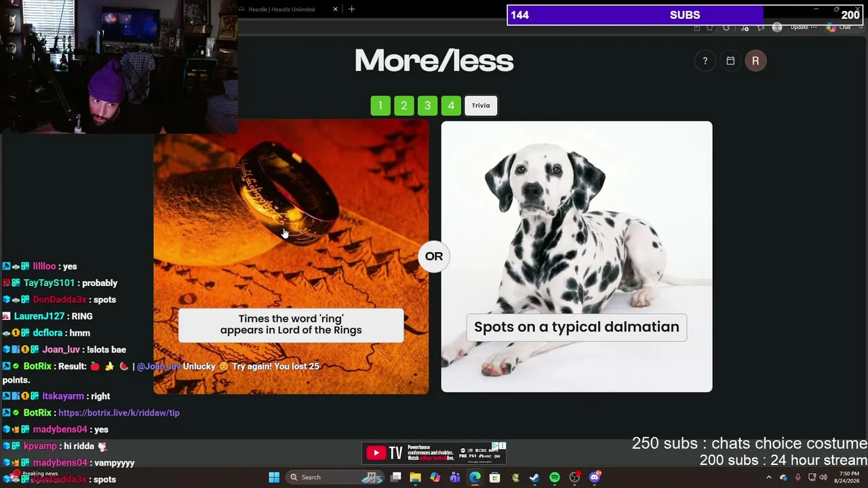Open Task View on the taskbar
Image resolution: width=868 pixels, height=488 pixels.
[396, 477]
